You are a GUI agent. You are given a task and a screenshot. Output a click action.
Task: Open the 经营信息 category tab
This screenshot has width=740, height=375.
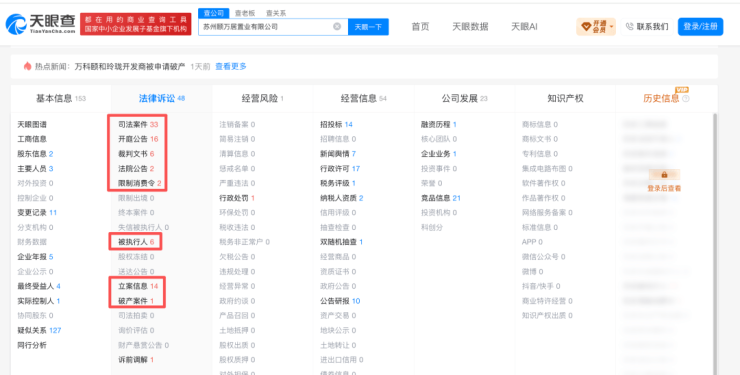click(363, 99)
